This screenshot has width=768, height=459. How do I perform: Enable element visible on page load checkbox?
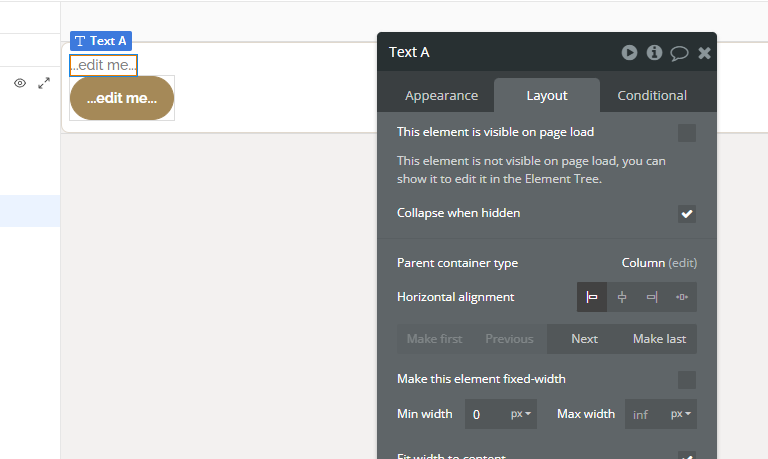(x=687, y=133)
